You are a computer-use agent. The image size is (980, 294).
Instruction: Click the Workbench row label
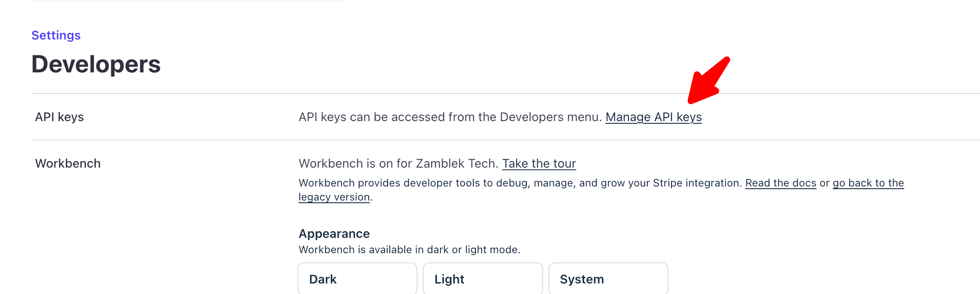68,164
